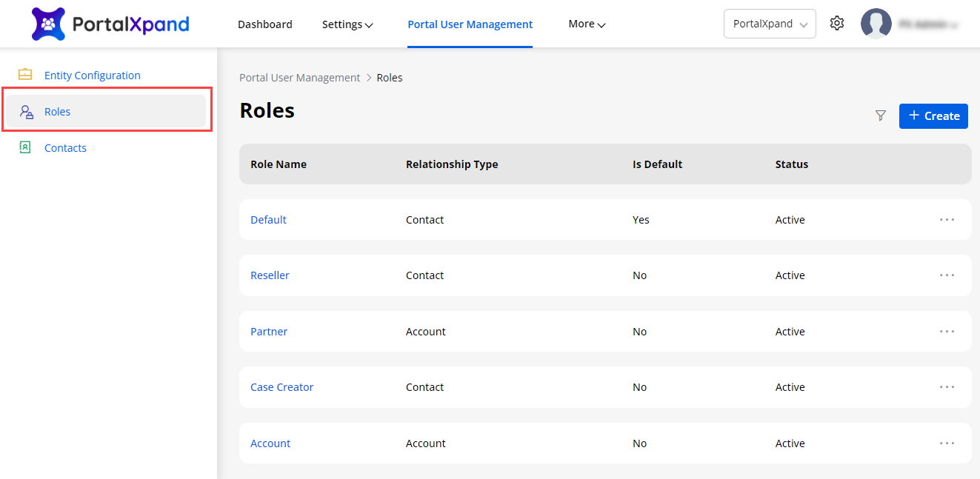Open three-dot menu for Case Creator role
The height and width of the screenshot is (479, 980).
pyautogui.click(x=947, y=387)
